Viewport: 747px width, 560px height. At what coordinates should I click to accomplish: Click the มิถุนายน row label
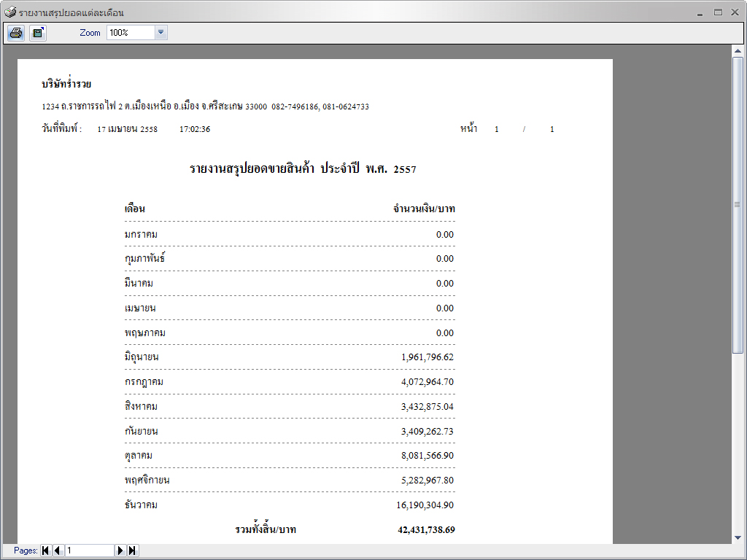pos(142,357)
